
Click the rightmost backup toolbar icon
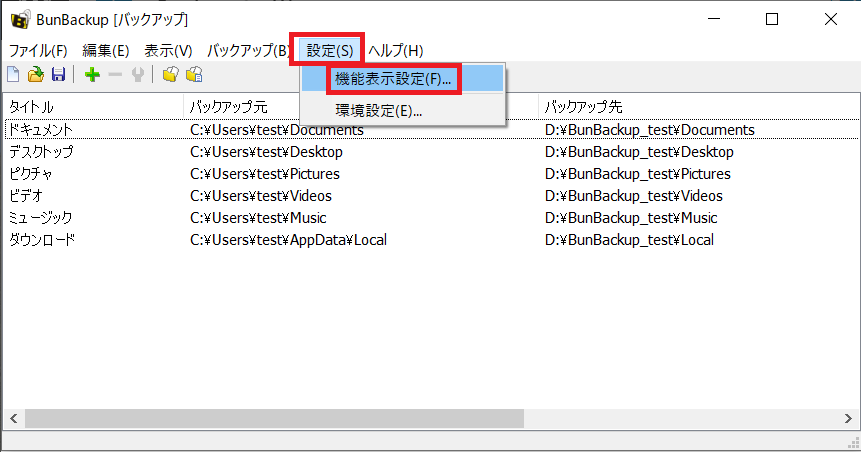tap(194, 74)
